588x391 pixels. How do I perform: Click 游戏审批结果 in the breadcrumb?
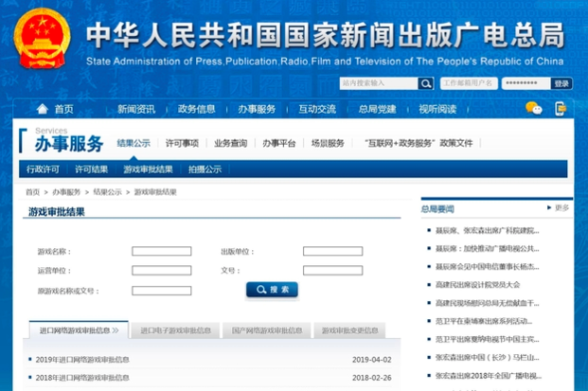(155, 192)
